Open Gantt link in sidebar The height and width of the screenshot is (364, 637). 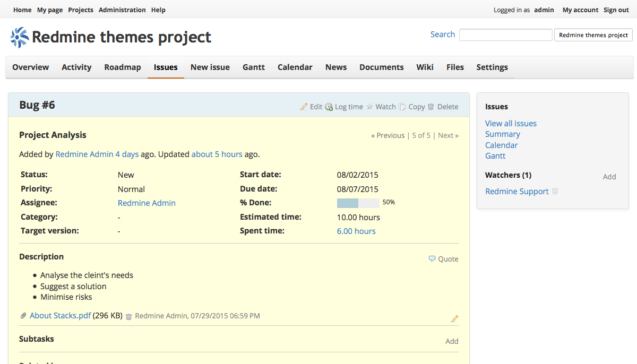(495, 156)
